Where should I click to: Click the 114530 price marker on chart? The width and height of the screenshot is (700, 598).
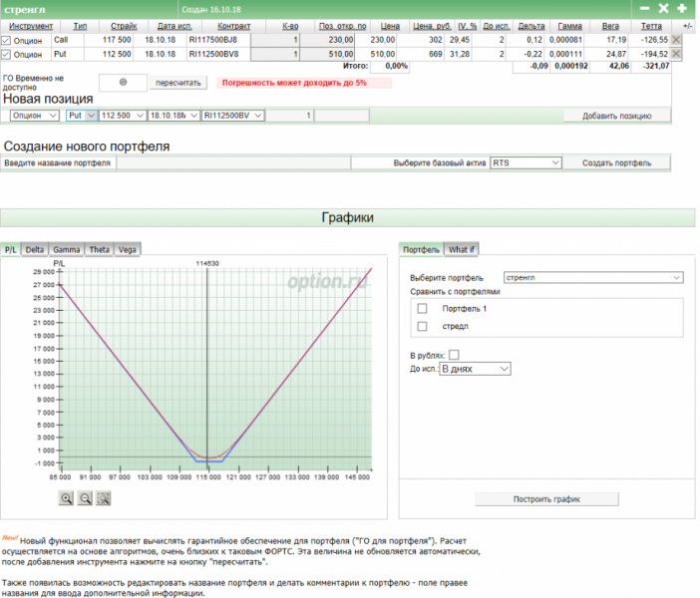(207, 263)
